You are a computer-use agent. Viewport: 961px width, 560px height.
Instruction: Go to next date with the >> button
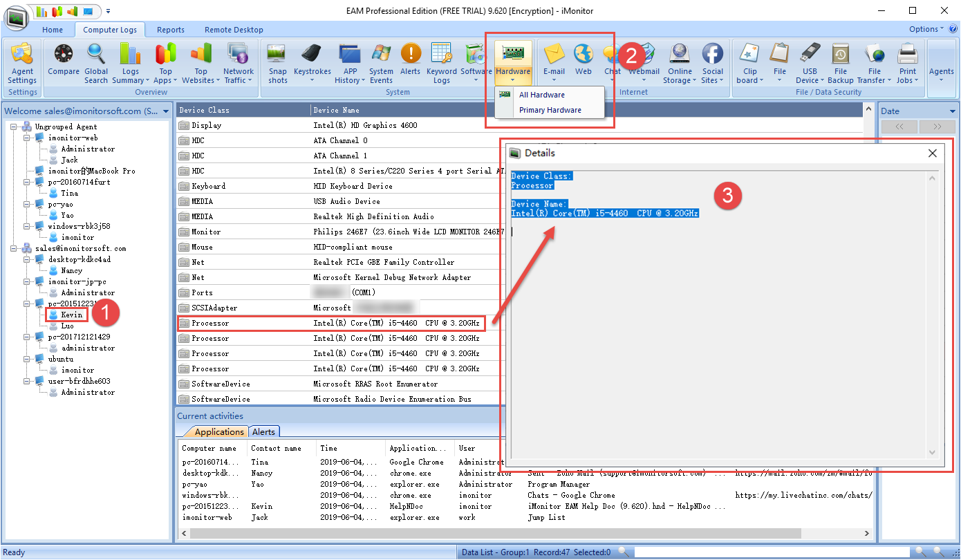click(x=937, y=127)
